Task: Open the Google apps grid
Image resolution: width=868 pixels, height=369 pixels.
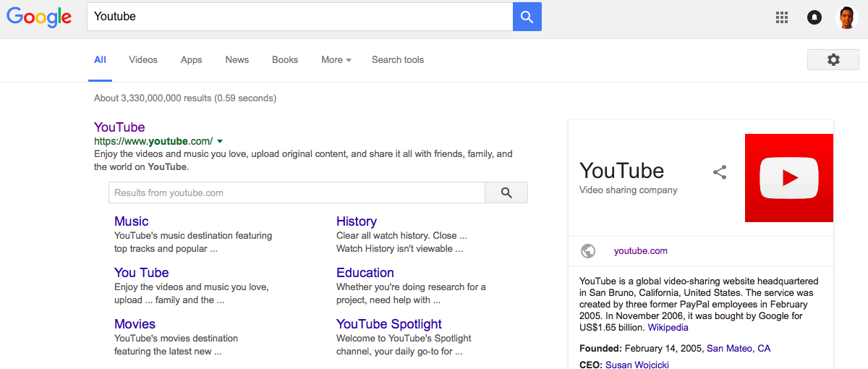Action: coord(782,18)
